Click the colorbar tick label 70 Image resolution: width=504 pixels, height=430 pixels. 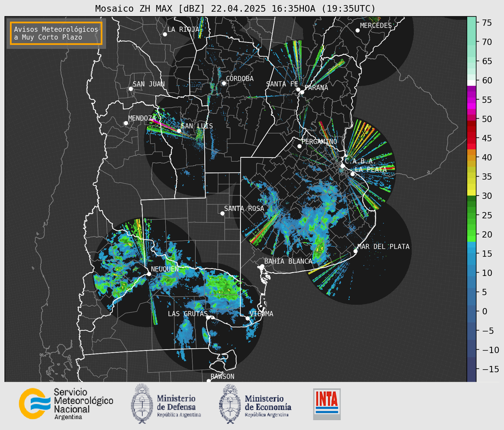(487, 42)
